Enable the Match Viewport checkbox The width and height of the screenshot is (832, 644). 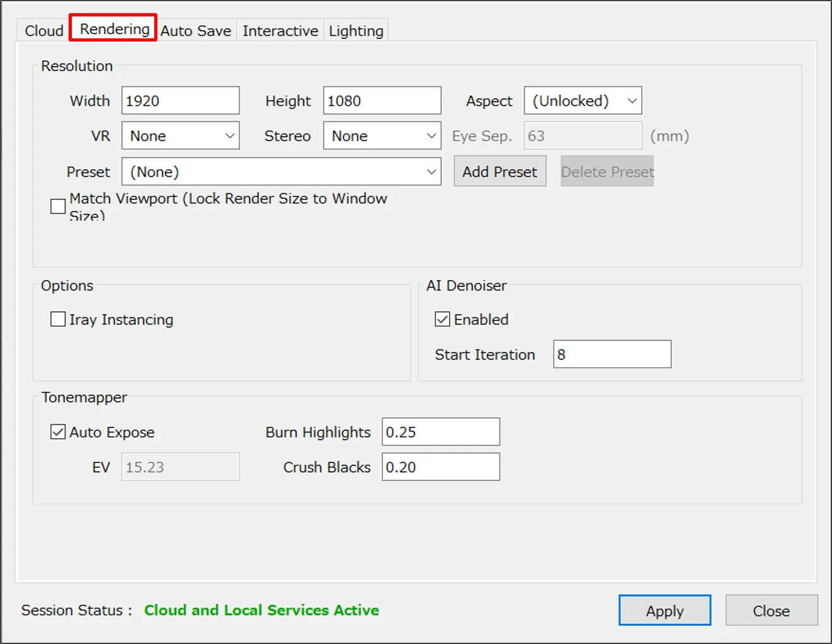[x=58, y=206]
